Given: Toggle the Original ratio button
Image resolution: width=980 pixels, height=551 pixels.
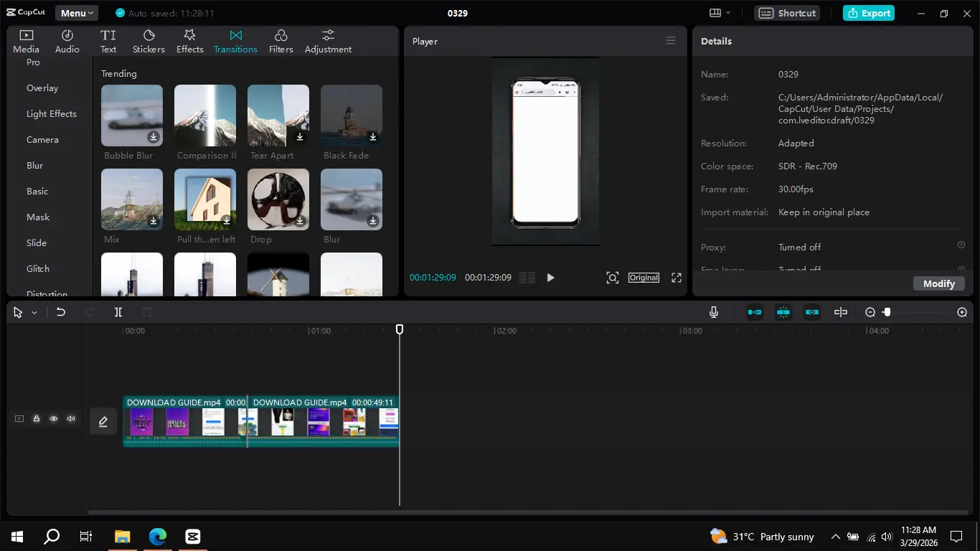Looking at the screenshot, I should tap(644, 278).
